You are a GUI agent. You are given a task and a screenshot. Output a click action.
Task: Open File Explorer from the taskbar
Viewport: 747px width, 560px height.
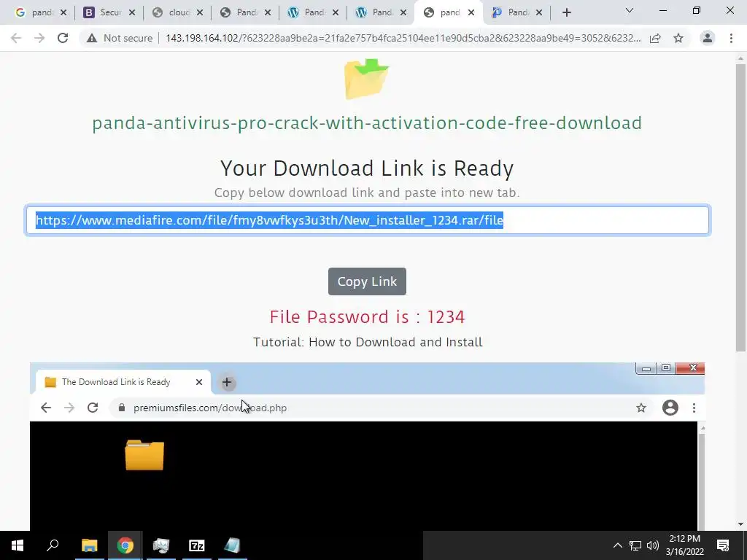click(89, 545)
